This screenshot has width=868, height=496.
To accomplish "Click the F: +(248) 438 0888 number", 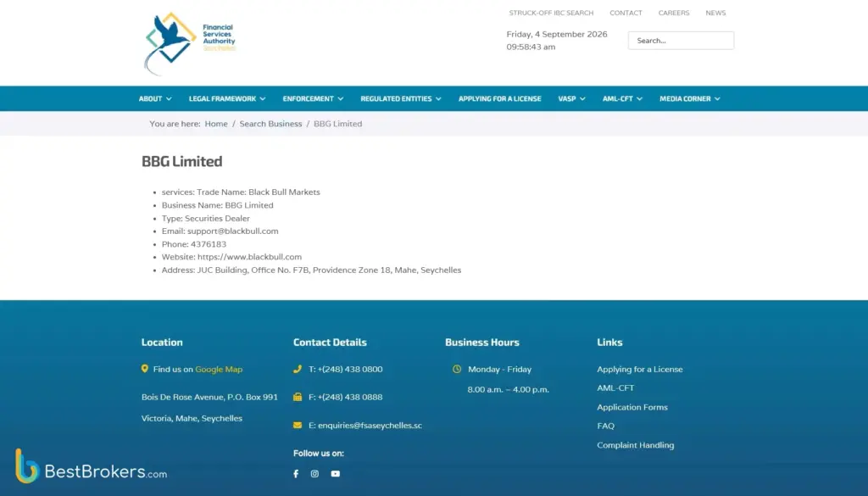I will pyautogui.click(x=346, y=397).
